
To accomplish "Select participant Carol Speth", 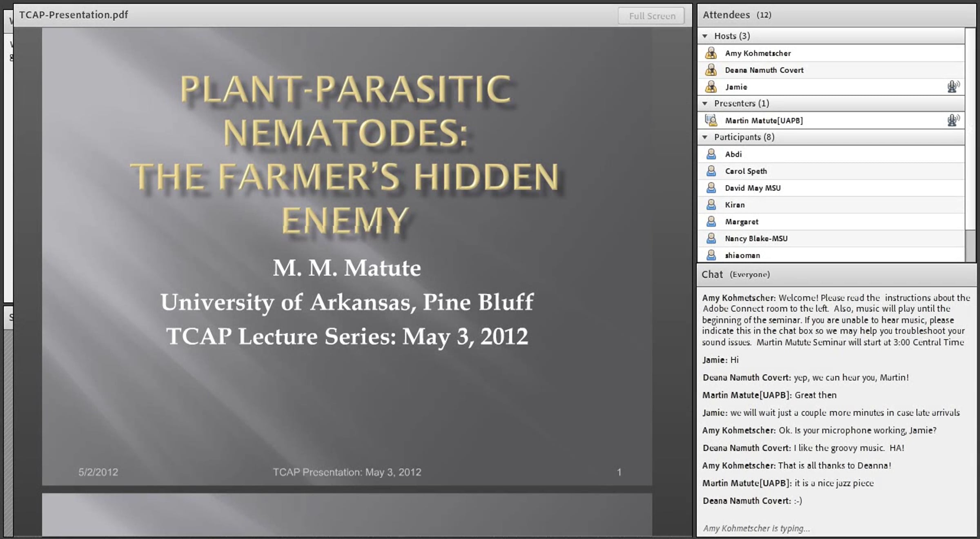I will click(x=746, y=171).
